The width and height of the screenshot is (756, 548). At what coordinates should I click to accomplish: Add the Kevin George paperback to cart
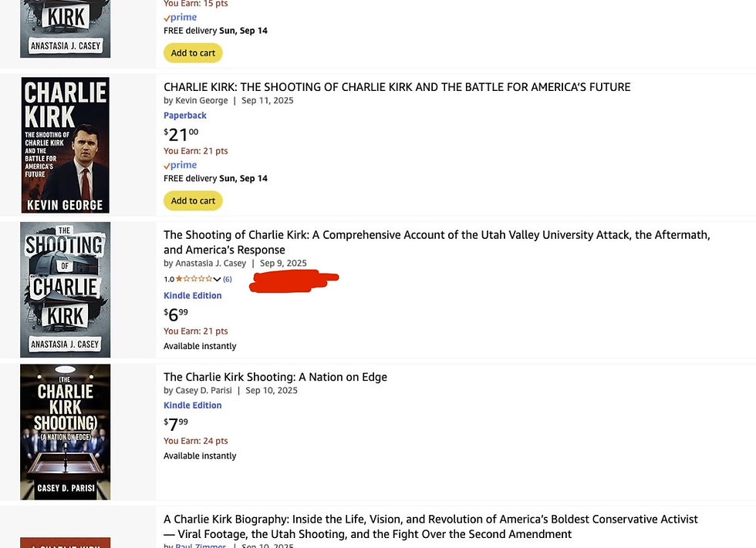point(193,201)
